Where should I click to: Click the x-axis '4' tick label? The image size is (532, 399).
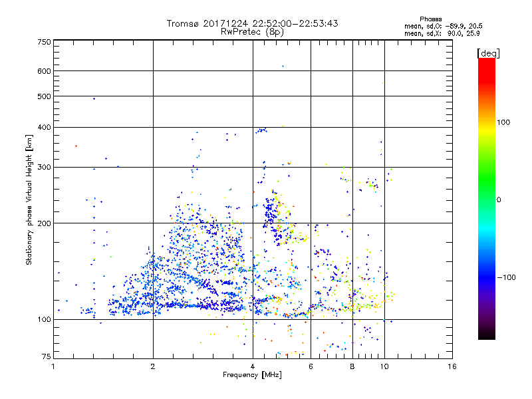point(253,366)
